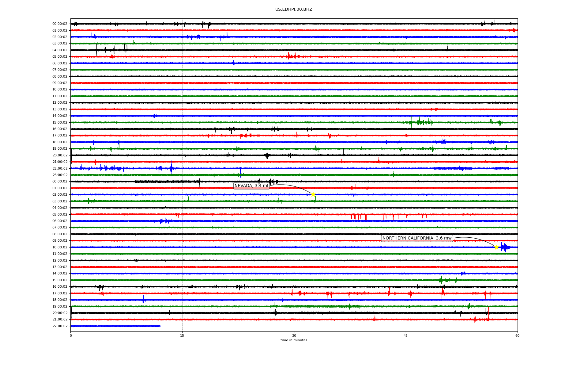Click the 02:00:02 label of the Nevada event trace
This screenshot has width=588, height=368.
(60, 195)
